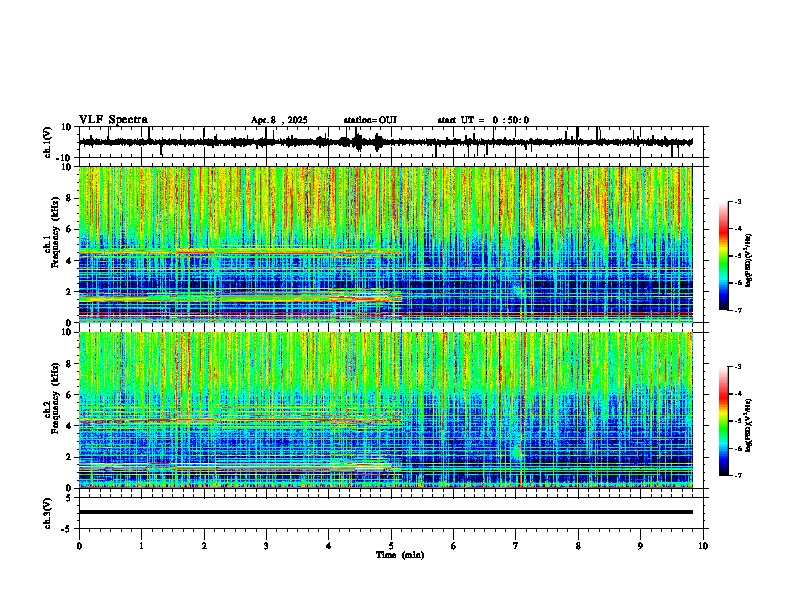Click time axis tick label "0"
Screen dimensions: 792x612
click(x=79, y=546)
